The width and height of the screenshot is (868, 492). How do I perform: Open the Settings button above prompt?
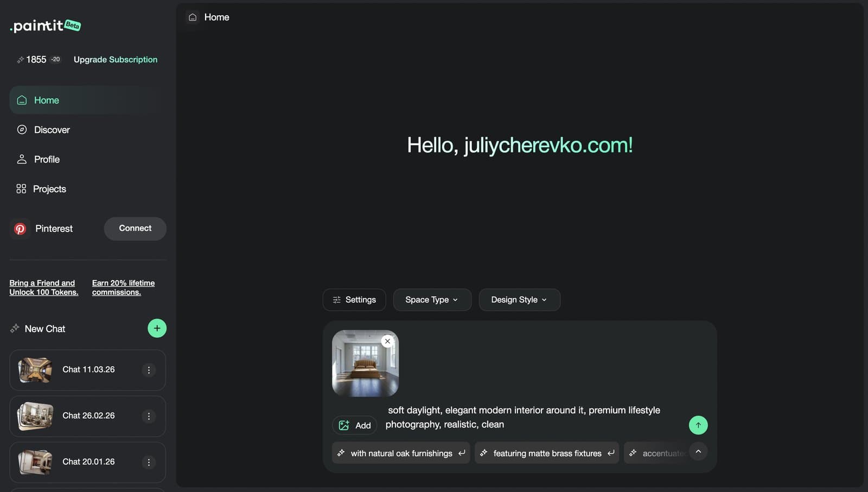point(354,300)
